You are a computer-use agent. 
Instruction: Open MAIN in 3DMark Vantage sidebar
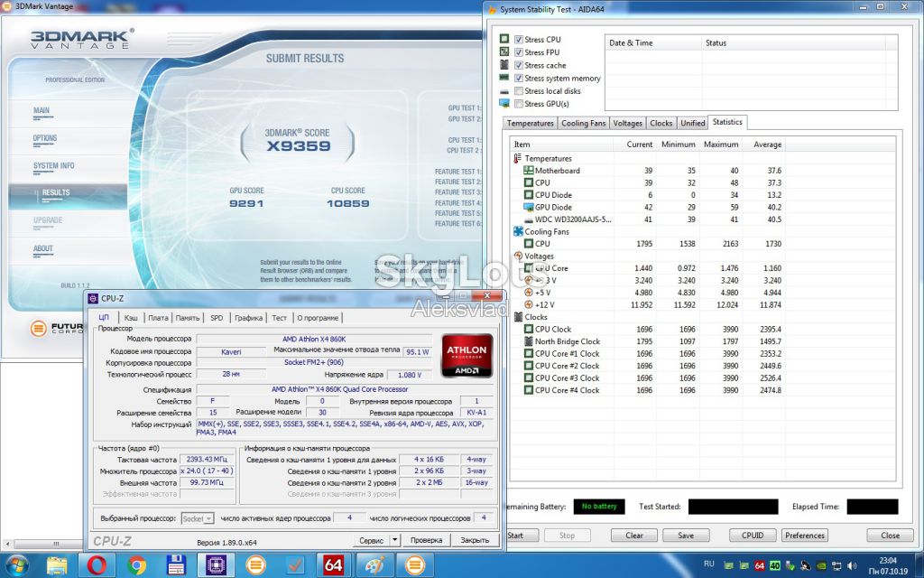click(42, 110)
